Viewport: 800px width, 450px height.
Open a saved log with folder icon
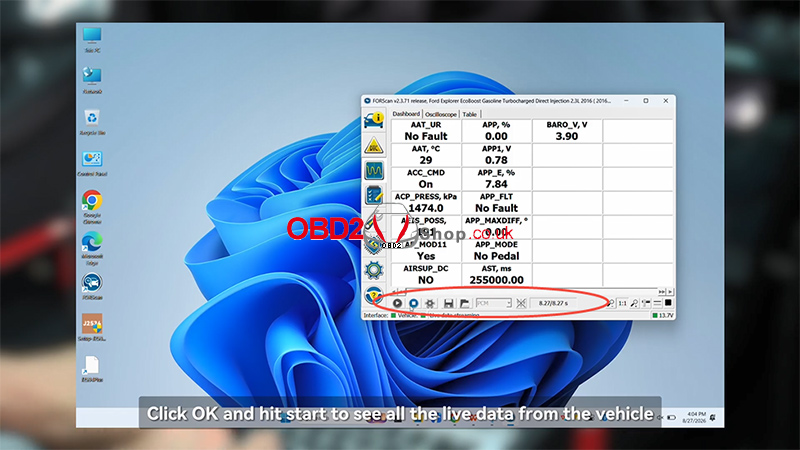point(464,303)
